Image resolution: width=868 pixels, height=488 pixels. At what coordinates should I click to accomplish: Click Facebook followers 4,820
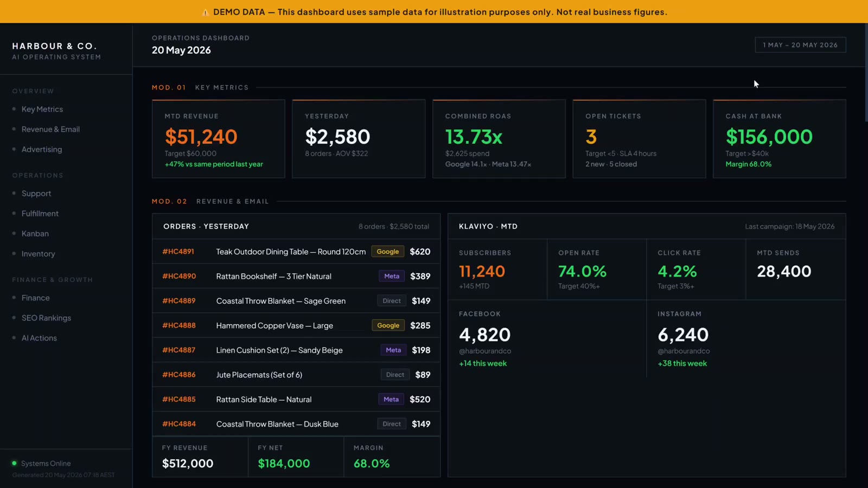click(484, 335)
